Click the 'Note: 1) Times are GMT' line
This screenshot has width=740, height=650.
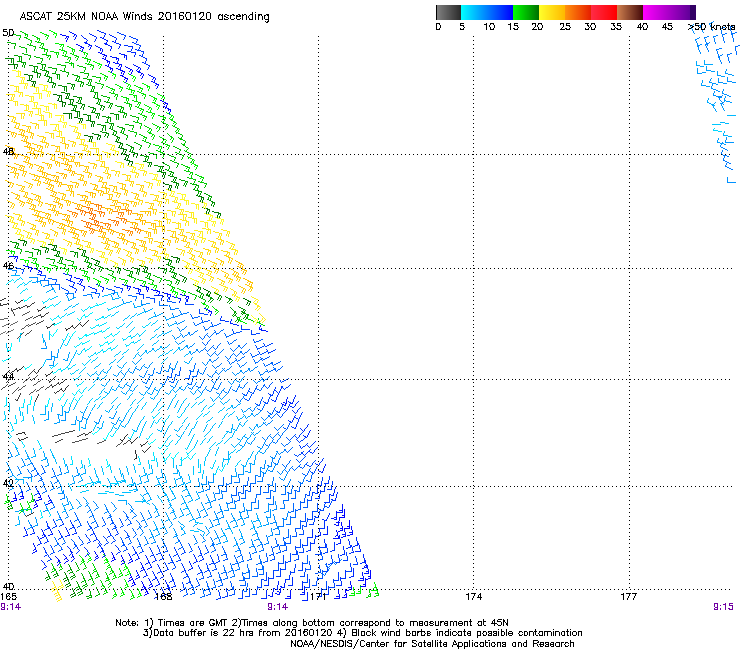tap(311, 623)
